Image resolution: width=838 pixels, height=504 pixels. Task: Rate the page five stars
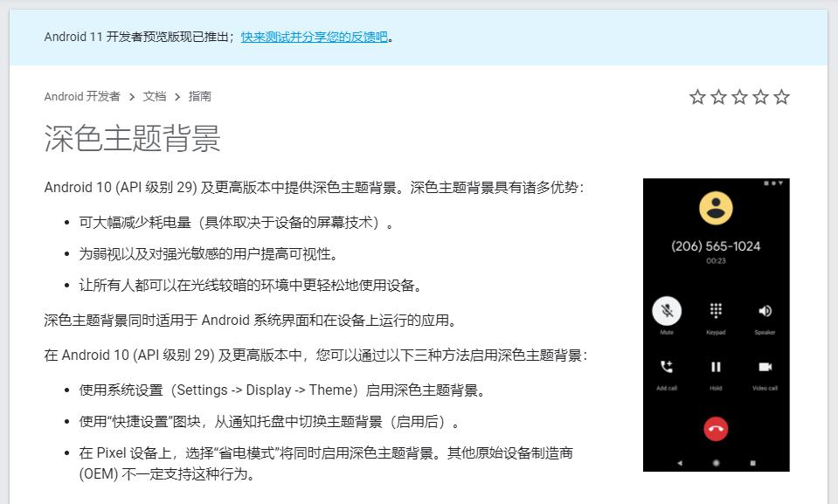click(x=781, y=97)
